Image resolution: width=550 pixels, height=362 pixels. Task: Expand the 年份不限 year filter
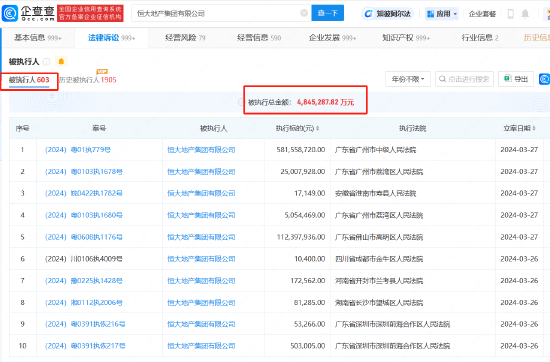(408, 79)
